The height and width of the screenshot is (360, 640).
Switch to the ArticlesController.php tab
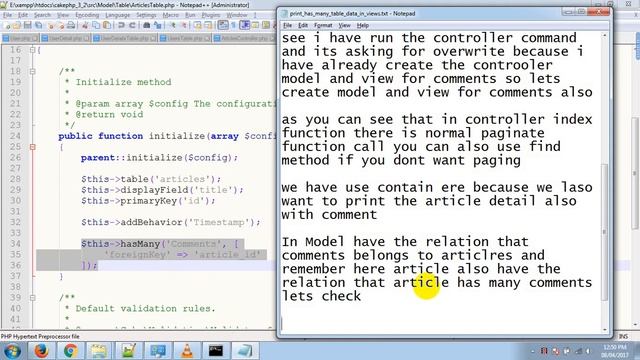(x=244, y=38)
